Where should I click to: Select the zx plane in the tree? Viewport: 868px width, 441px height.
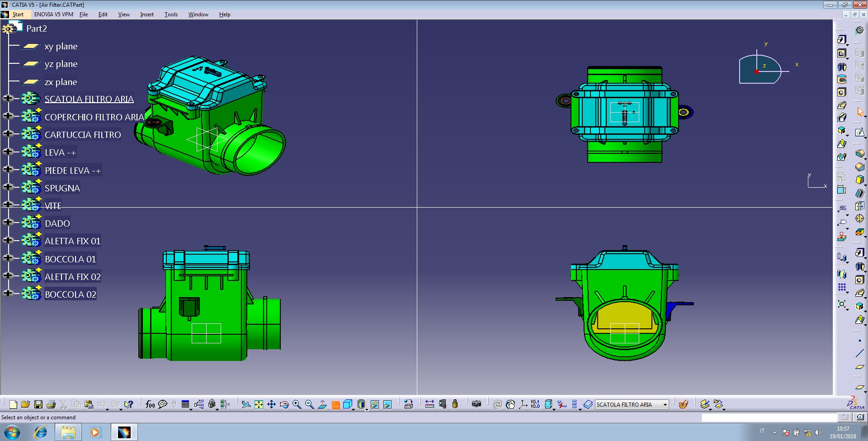(x=61, y=82)
